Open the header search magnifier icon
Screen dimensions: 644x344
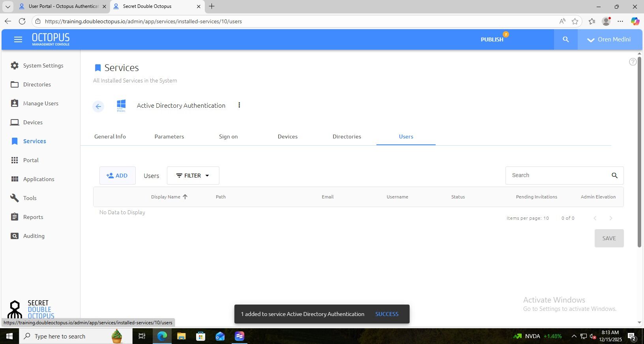pyautogui.click(x=565, y=39)
